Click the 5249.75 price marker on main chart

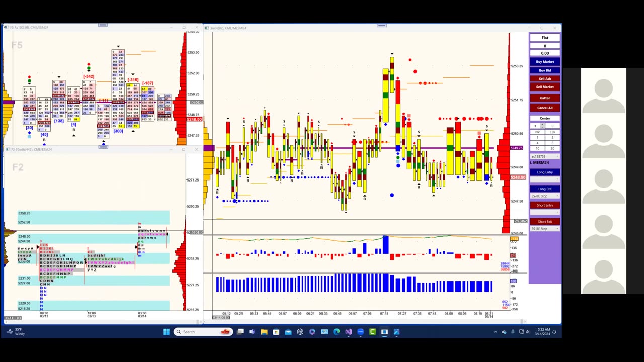tap(517, 148)
